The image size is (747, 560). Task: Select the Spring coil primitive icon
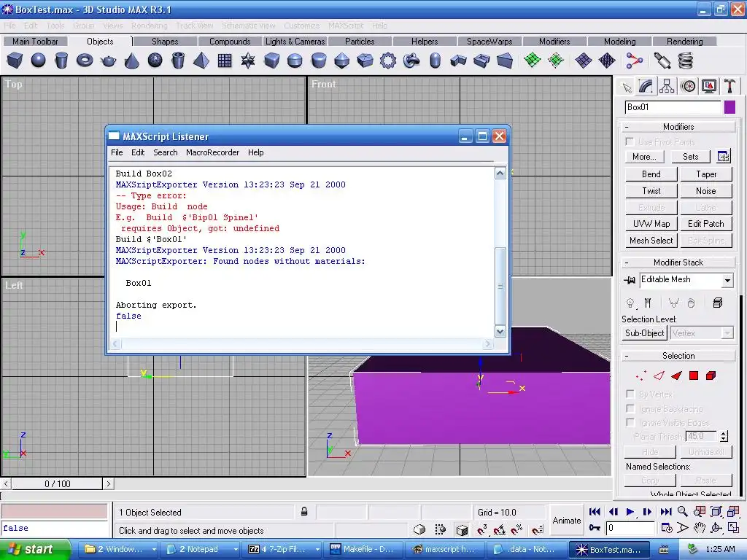[686, 61]
